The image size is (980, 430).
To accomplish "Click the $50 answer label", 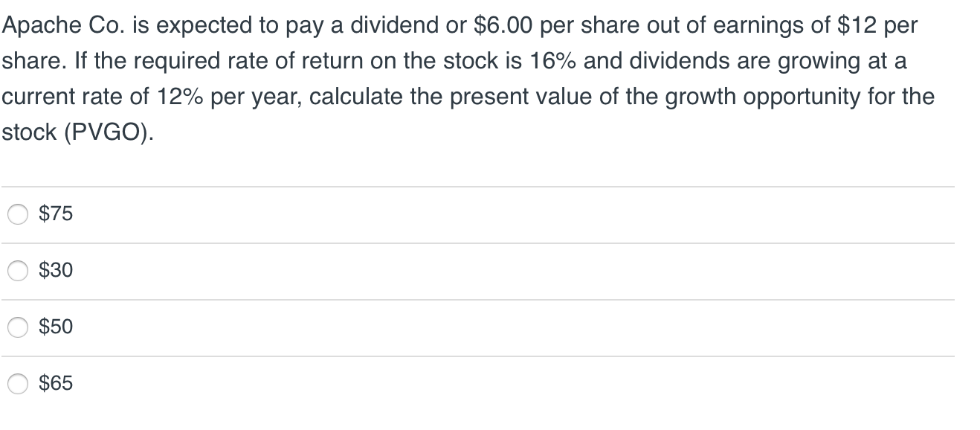I will (x=54, y=327).
